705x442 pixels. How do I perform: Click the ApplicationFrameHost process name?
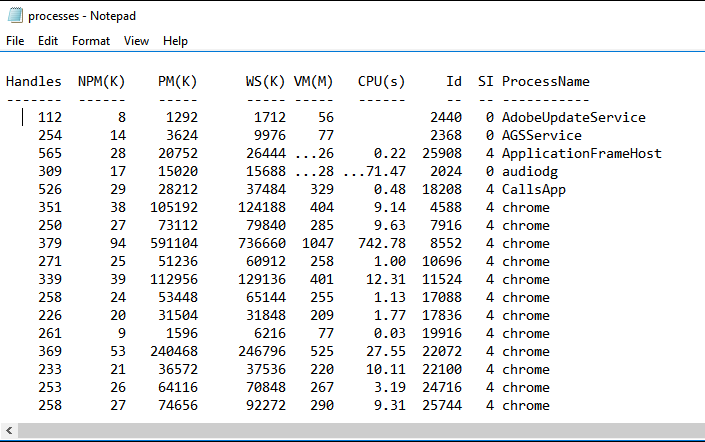coord(581,154)
